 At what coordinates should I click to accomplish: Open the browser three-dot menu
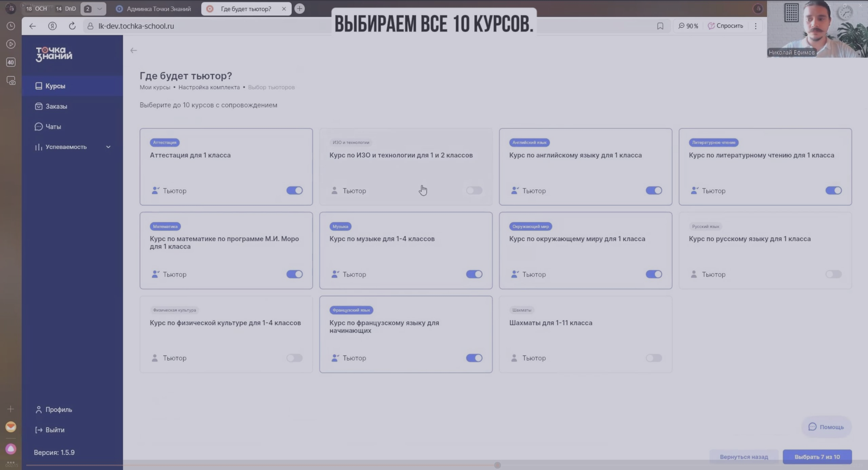point(755,26)
